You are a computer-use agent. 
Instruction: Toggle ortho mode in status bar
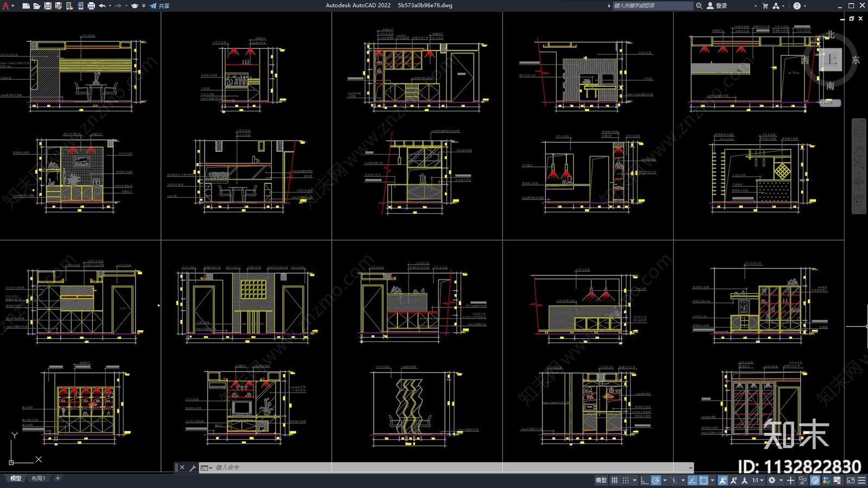click(644, 480)
